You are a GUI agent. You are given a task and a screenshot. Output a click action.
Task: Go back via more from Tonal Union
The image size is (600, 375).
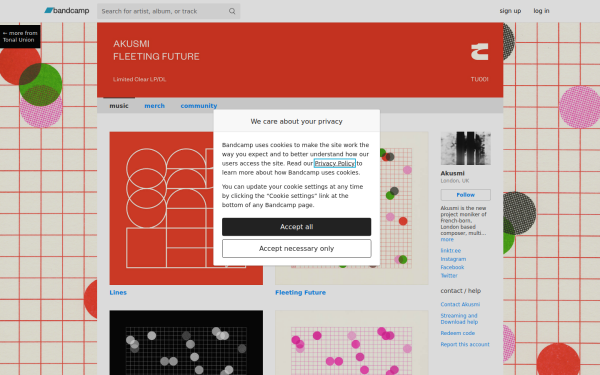20,36
